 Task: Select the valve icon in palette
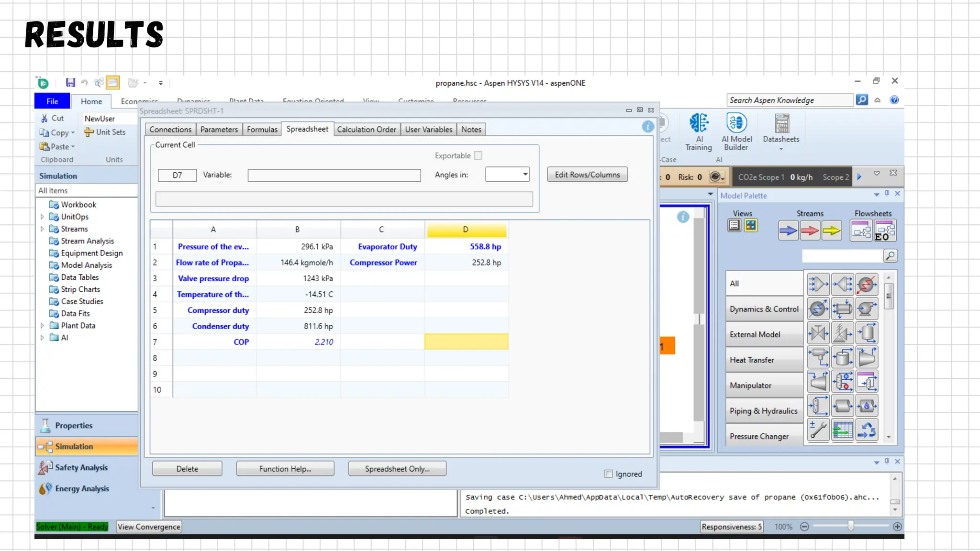(818, 333)
